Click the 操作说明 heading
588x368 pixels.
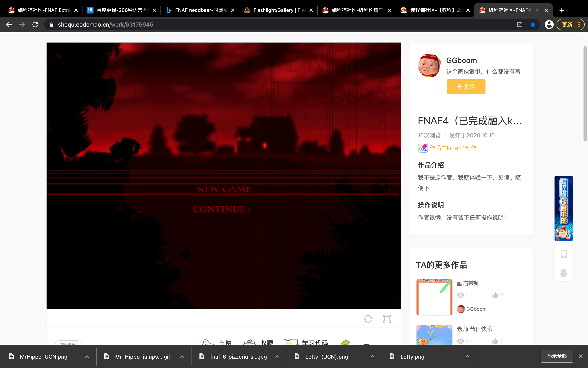[x=431, y=205]
